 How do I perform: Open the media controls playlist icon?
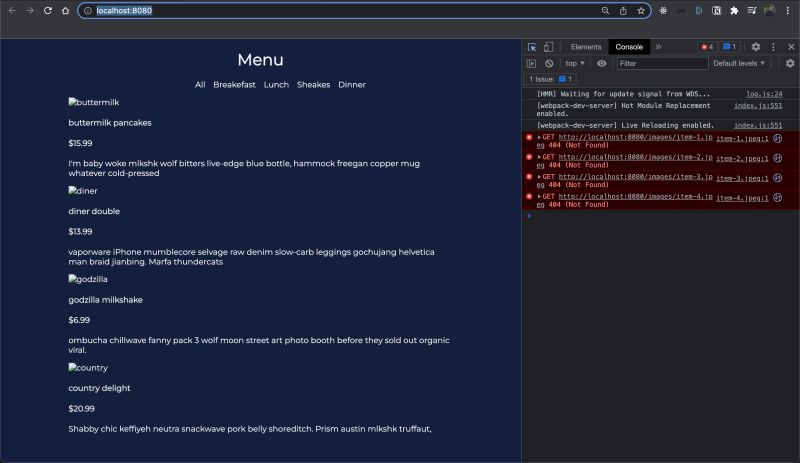point(752,11)
